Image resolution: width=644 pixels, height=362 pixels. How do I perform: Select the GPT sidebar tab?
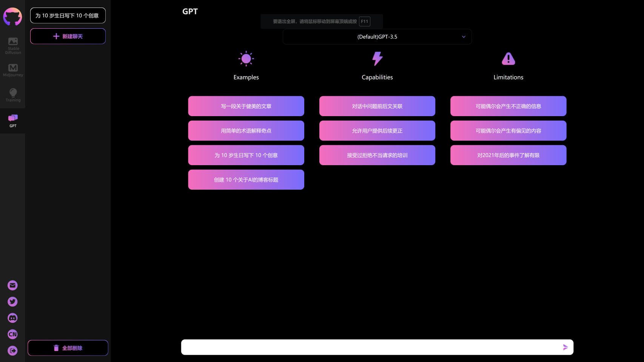pos(13,121)
